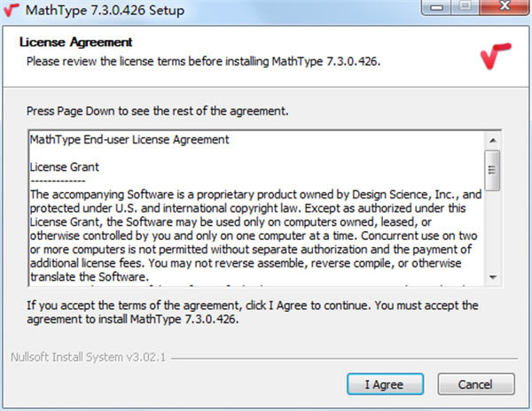Click the "Please review the license terms" subtitle
This screenshot has height=411, width=532.
(x=203, y=60)
